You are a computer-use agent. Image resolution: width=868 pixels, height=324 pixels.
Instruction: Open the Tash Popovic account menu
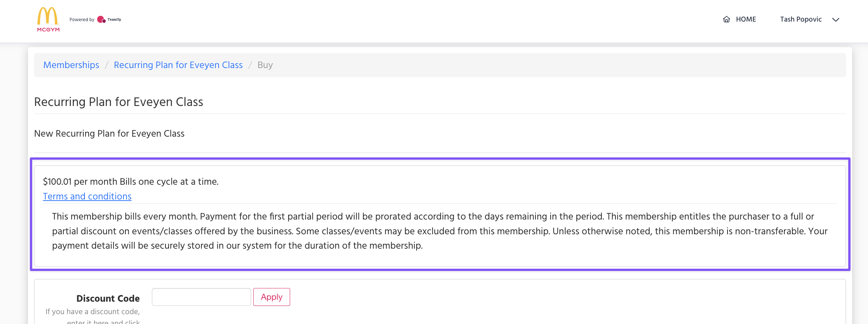click(x=801, y=19)
